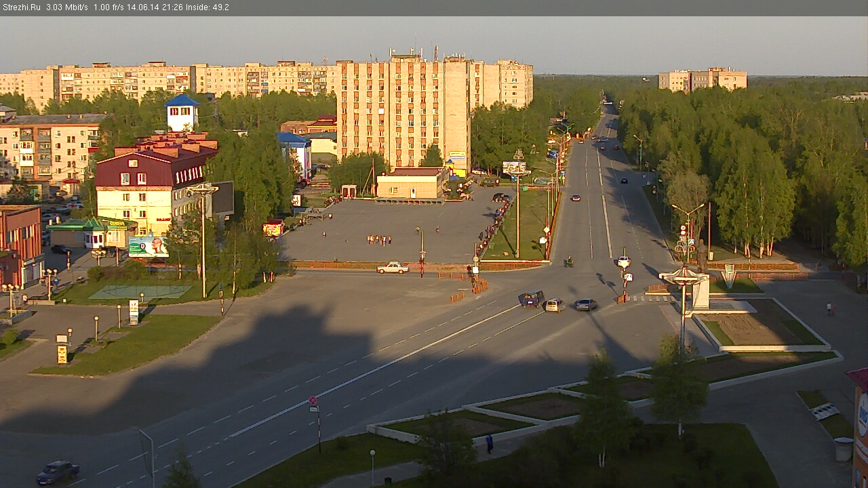This screenshot has width=868, height=488.
Task: Select the Inside: 49.2 temperature reading
Action: (x=207, y=7)
